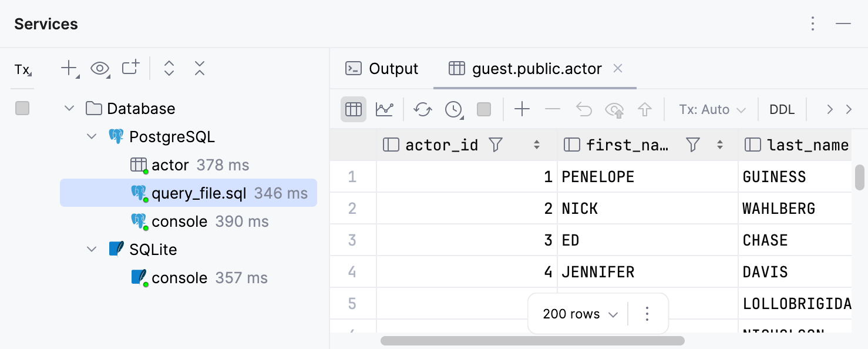868x349 pixels.
Task: Submit changes with up arrow icon
Action: point(645,109)
